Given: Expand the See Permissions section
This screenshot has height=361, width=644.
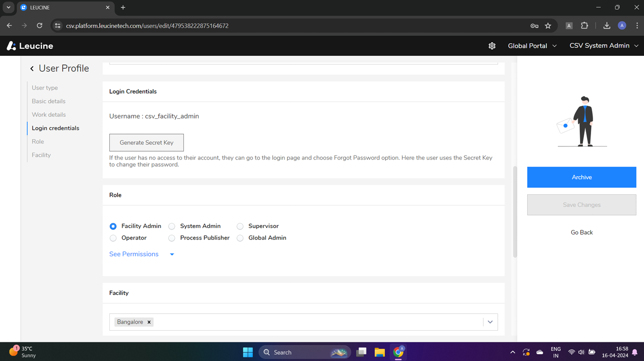Looking at the screenshot, I should point(134,254).
